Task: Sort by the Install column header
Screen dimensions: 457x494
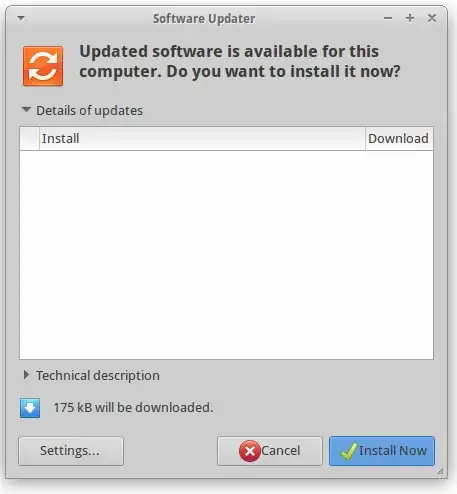Action: pos(202,138)
